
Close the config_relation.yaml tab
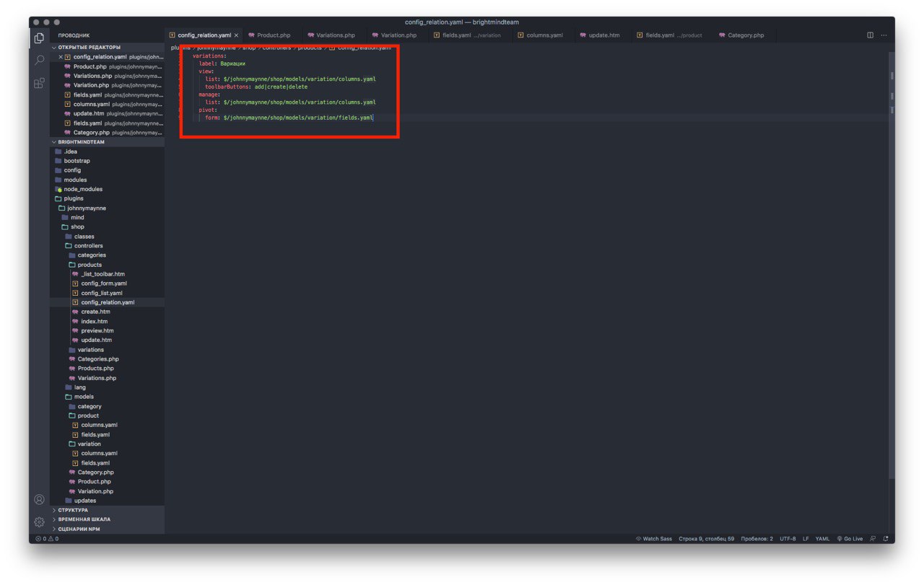click(x=236, y=35)
